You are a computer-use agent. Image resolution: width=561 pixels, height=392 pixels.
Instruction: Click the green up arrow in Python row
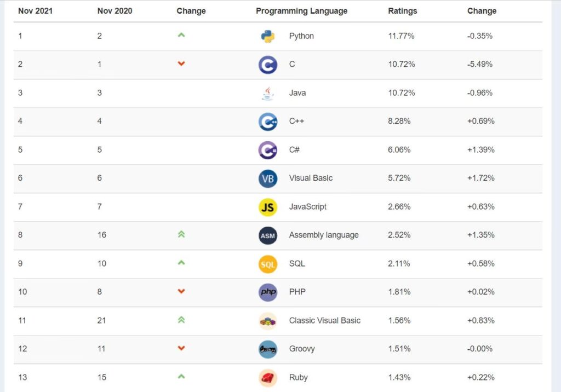click(x=181, y=35)
